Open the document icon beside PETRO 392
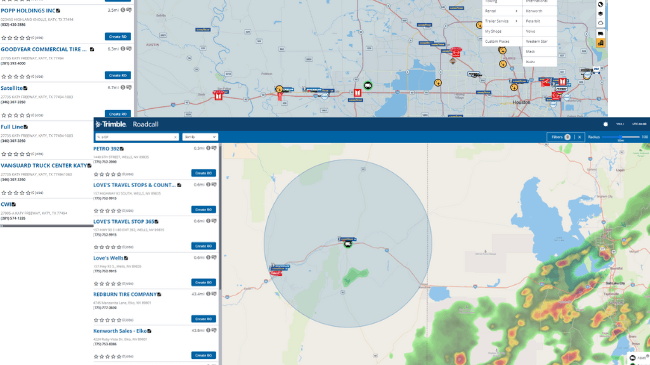The height and width of the screenshot is (365, 650). (x=122, y=149)
